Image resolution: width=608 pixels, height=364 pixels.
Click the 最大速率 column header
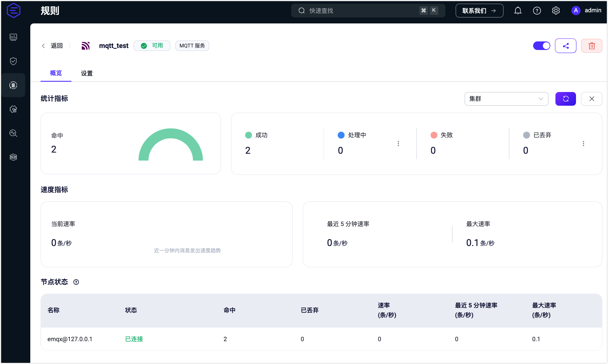[544, 310]
